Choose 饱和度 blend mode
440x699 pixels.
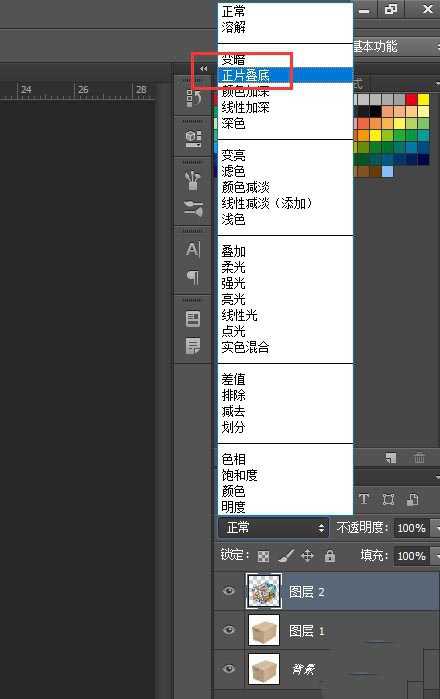click(x=285, y=475)
